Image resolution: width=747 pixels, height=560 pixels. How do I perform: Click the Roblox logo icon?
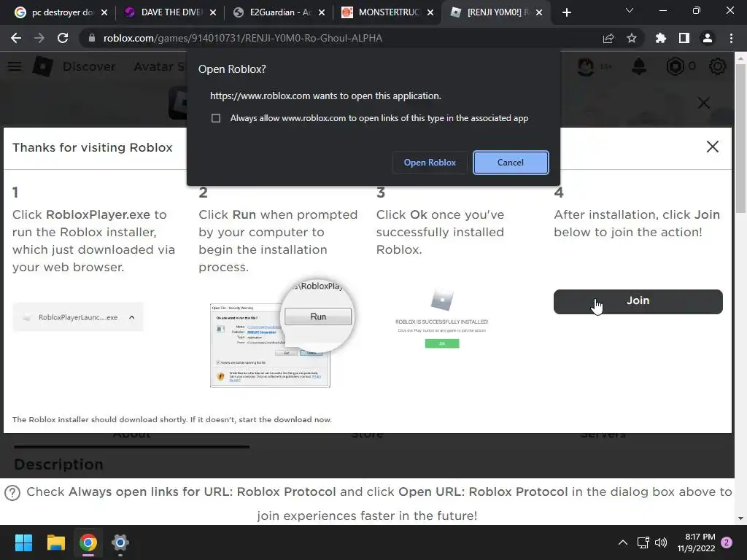point(42,66)
